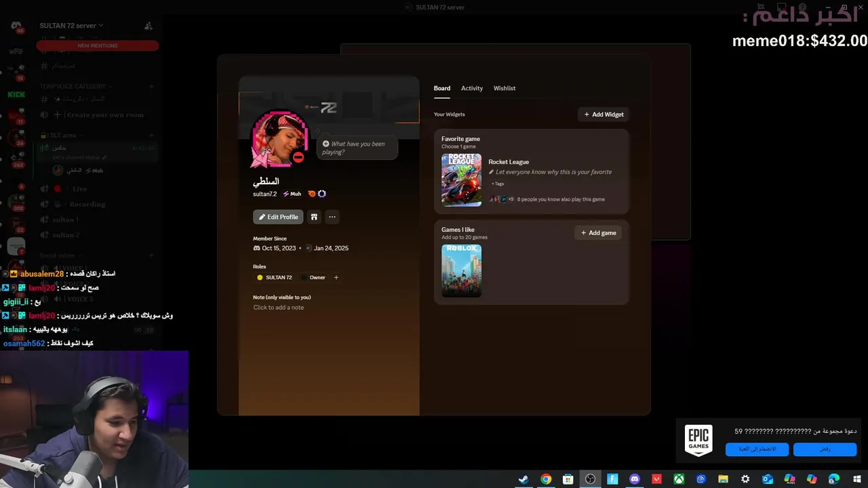Click the SULTAN 72 role chip
The width and height of the screenshot is (868, 488).
tap(275, 277)
